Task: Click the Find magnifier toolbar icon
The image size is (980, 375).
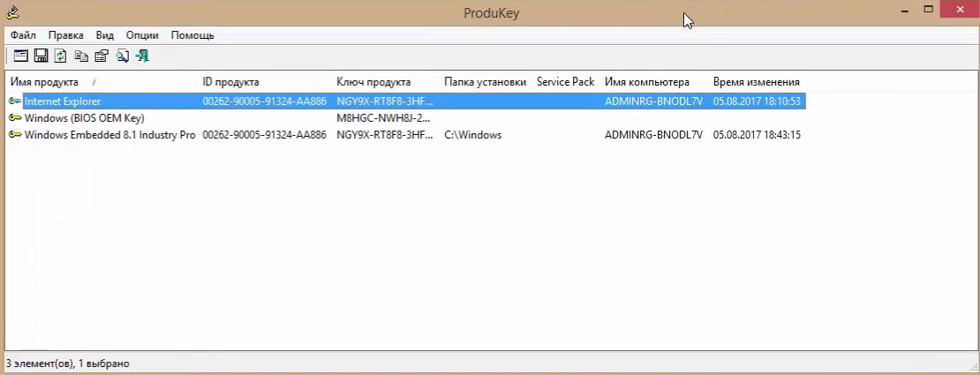Action: [x=123, y=56]
